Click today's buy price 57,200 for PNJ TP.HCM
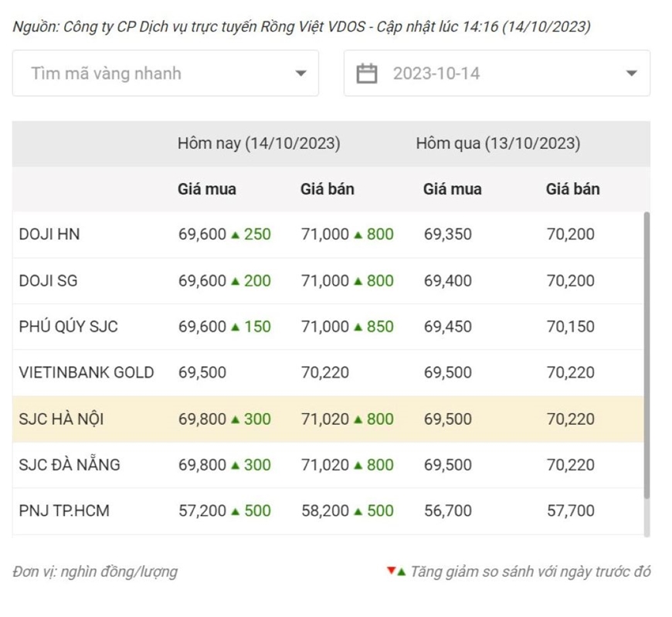Image resolution: width=672 pixels, height=617 pixels. [x=202, y=510]
